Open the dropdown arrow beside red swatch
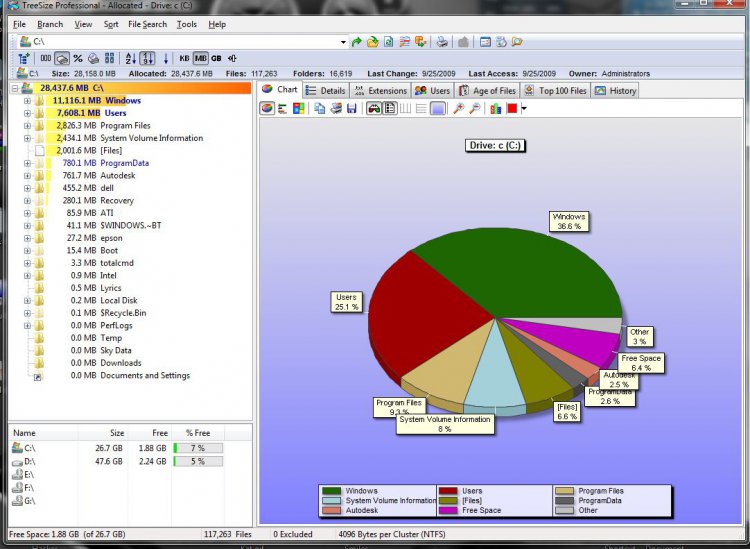Viewport: 750px width, 549px height. [524, 109]
